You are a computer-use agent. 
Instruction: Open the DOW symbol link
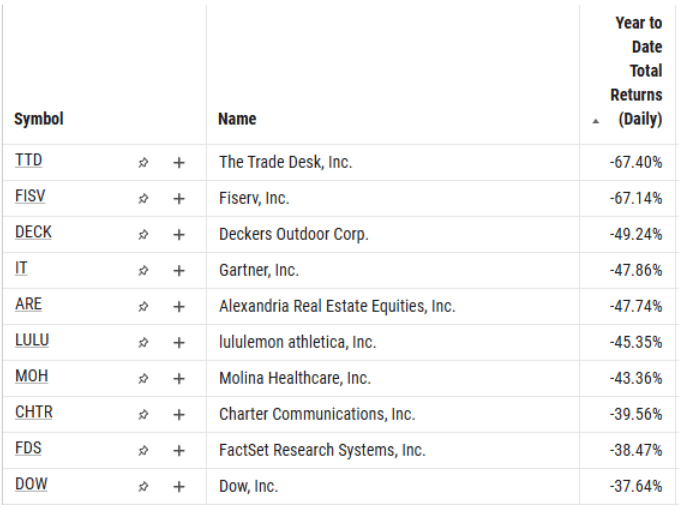click(x=31, y=484)
